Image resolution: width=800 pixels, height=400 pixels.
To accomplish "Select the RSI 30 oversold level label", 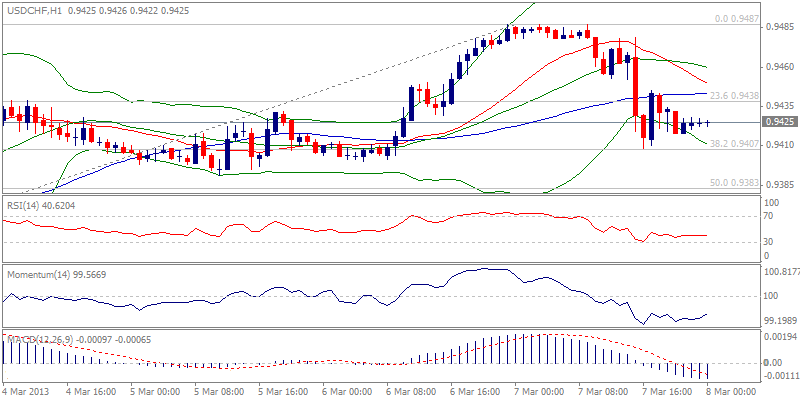I will 769,241.
